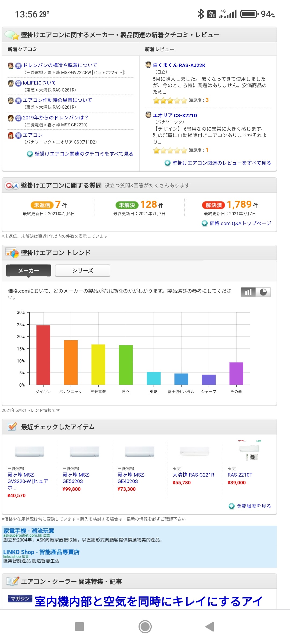The image size is (290, 644).
Task: Click the speech bubble star reviews icon
Action: pos(12,35)
